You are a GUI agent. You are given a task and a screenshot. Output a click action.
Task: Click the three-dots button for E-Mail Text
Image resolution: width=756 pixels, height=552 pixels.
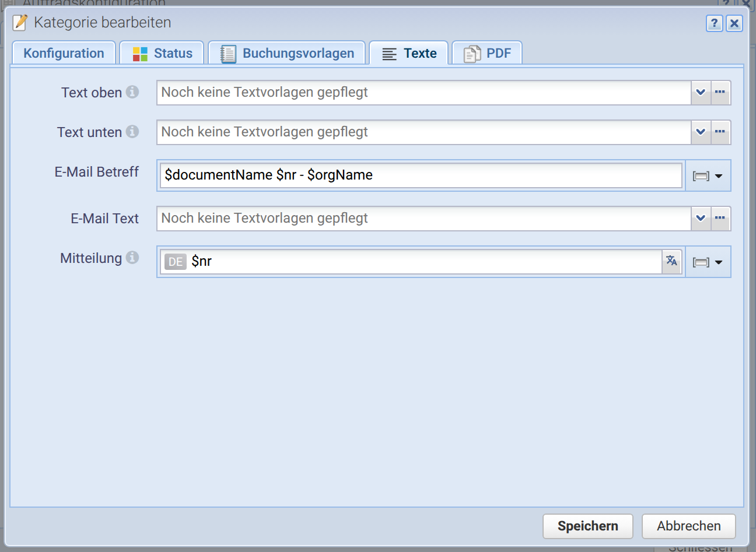(x=720, y=218)
